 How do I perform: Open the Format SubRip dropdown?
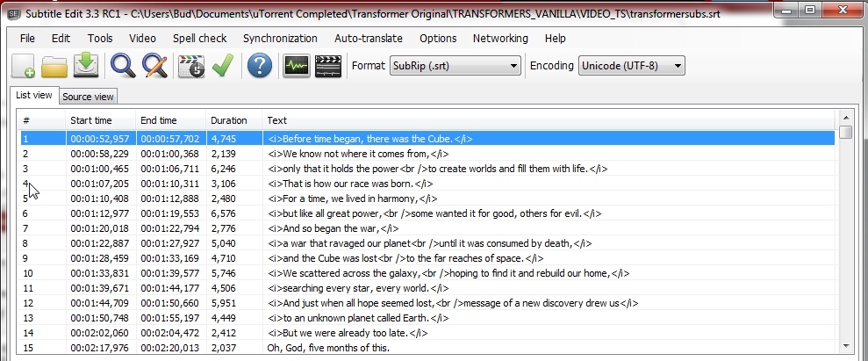[455, 66]
